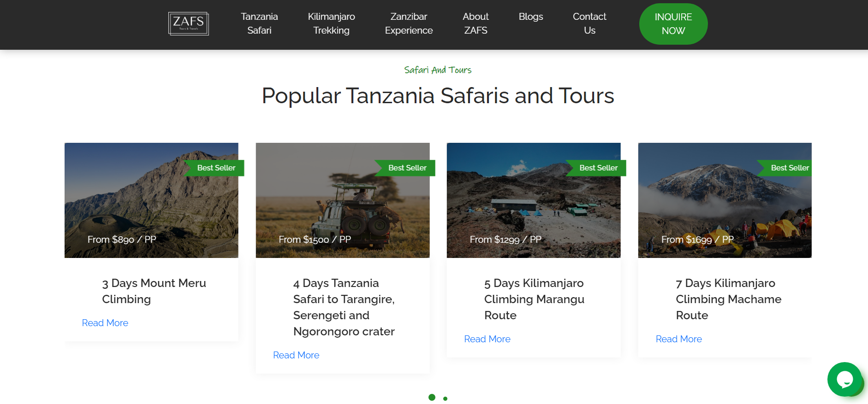Go to Zanzibar Experience page

pyautogui.click(x=409, y=23)
